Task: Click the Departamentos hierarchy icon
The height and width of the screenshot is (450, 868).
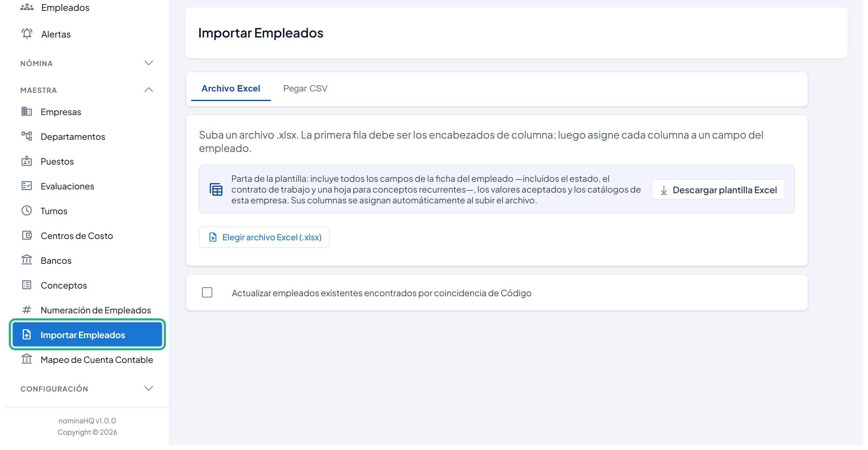Action: coord(27,137)
